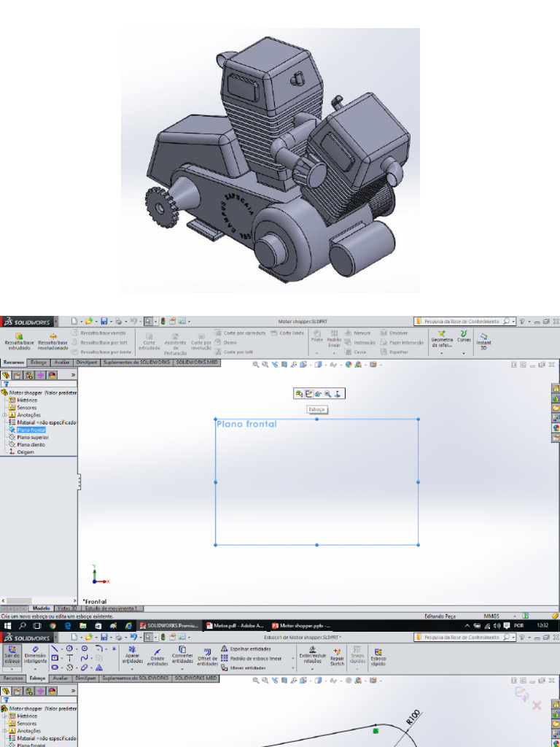Switch to Motor shopper.pptx taskbar button
This screenshot has width=560, height=747.
(x=301, y=625)
